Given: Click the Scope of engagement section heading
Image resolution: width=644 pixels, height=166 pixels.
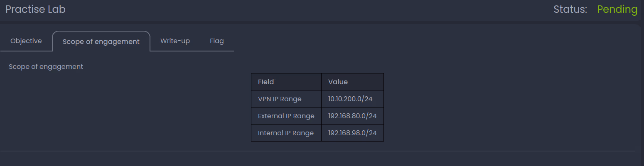Looking at the screenshot, I should [46, 67].
